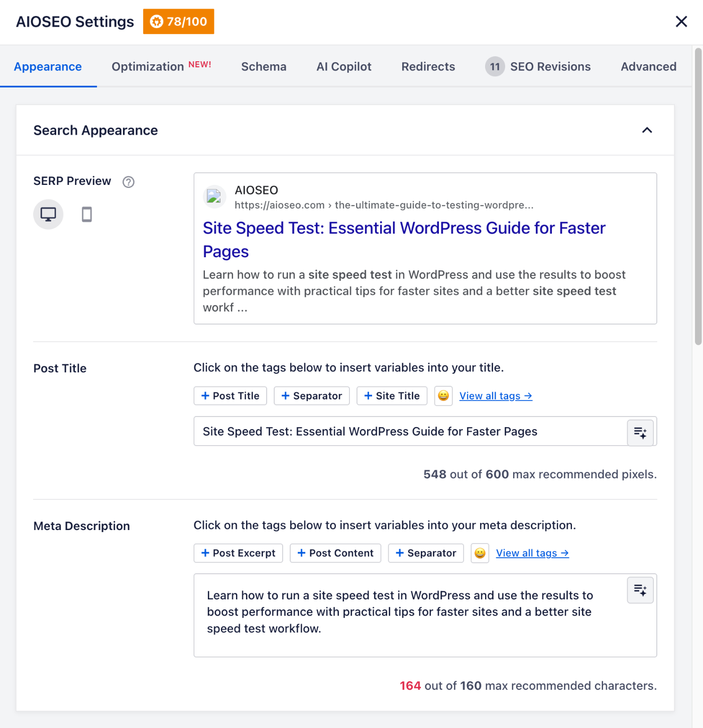Insert Separator tag into the title
703x728 pixels.
(x=312, y=396)
